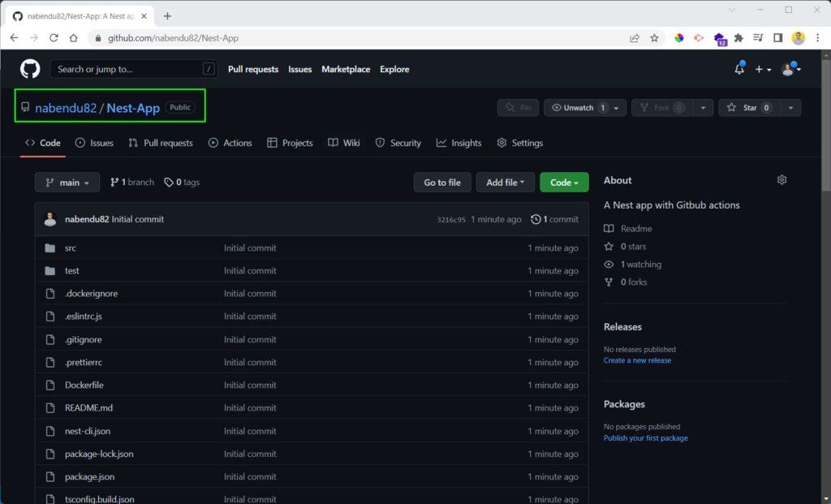The width and height of the screenshot is (831, 504).
Task: Click the 0 stars link
Action: 626,247
